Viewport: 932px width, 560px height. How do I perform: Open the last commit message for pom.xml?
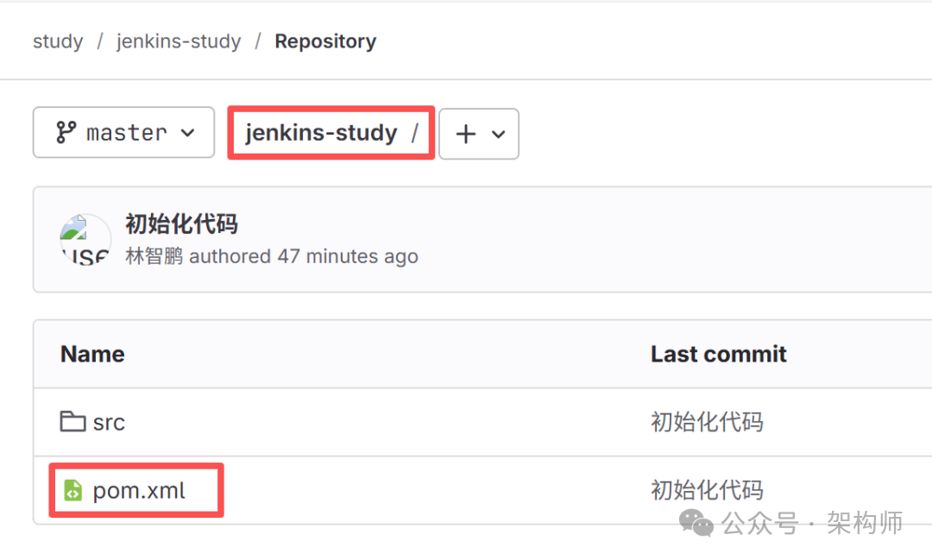[x=707, y=491]
